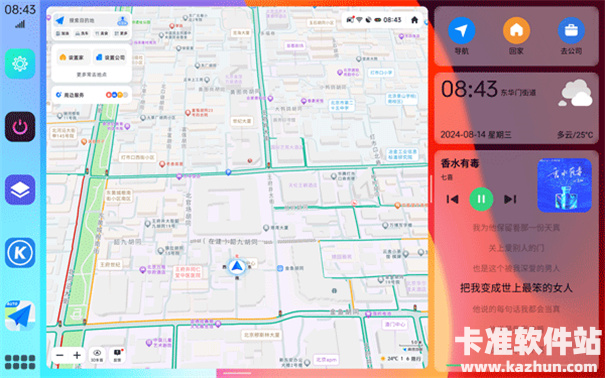The image size is (605, 378).
Task: Tap the Wi-Fi icon in map status bar
Action: [x=359, y=20]
